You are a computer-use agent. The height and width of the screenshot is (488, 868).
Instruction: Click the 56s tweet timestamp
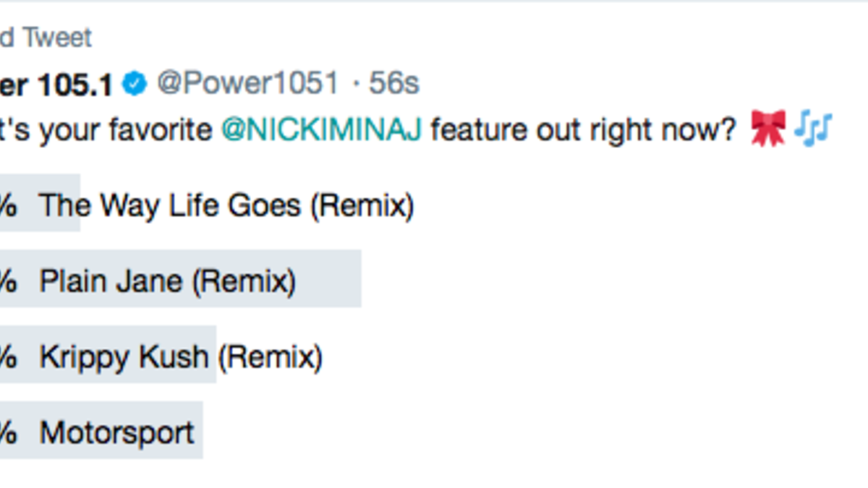[x=393, y=85]
